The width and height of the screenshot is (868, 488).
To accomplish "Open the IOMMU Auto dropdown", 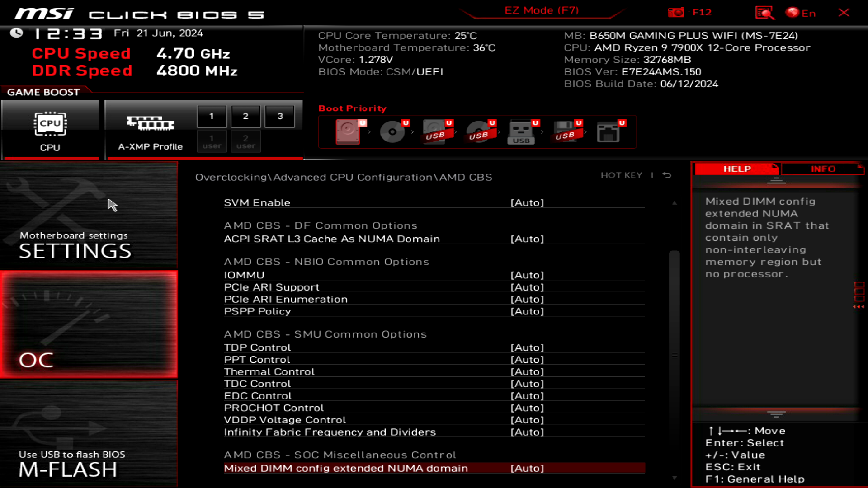I will pos(528,275).
